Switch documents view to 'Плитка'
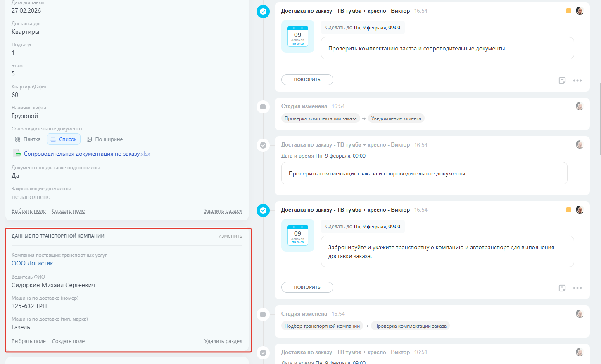Image resolution: width=601 pixels, height=364 pixels. 28,139
